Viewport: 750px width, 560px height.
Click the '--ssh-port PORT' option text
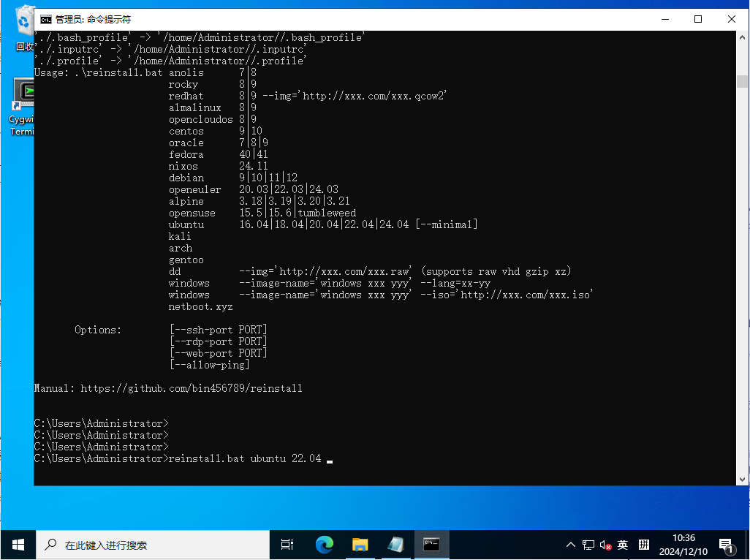(x=218, y=330)
